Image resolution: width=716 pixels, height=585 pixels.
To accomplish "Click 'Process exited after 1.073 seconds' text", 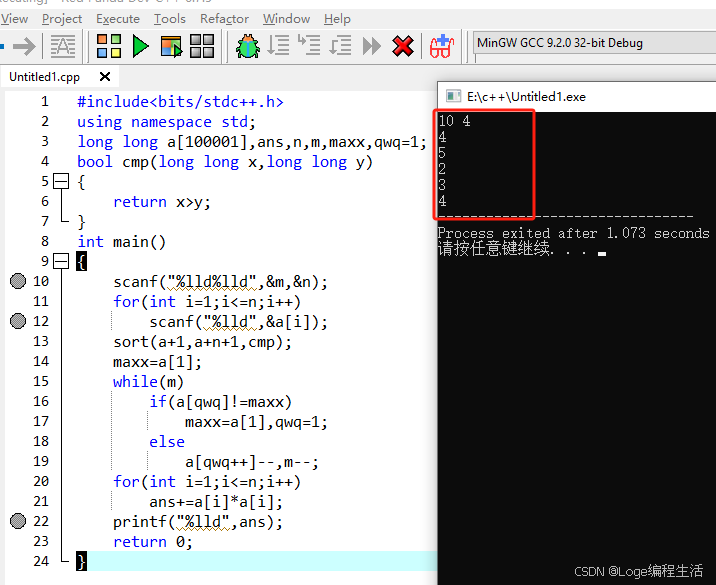I will pos(574,233).
